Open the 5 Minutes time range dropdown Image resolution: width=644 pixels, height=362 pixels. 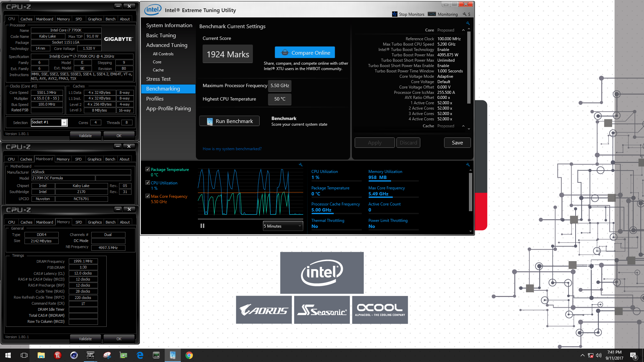pyautogui.click(x=283, y=226)
